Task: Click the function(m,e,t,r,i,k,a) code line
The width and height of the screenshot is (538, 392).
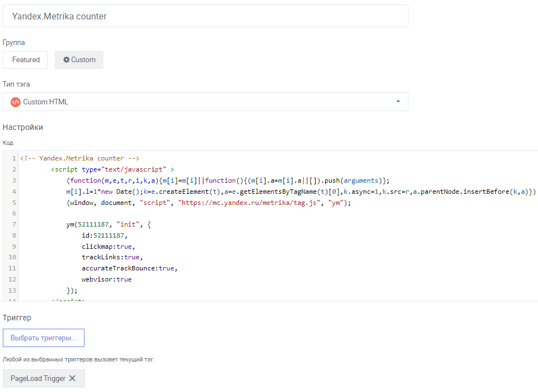Action: 228,180
